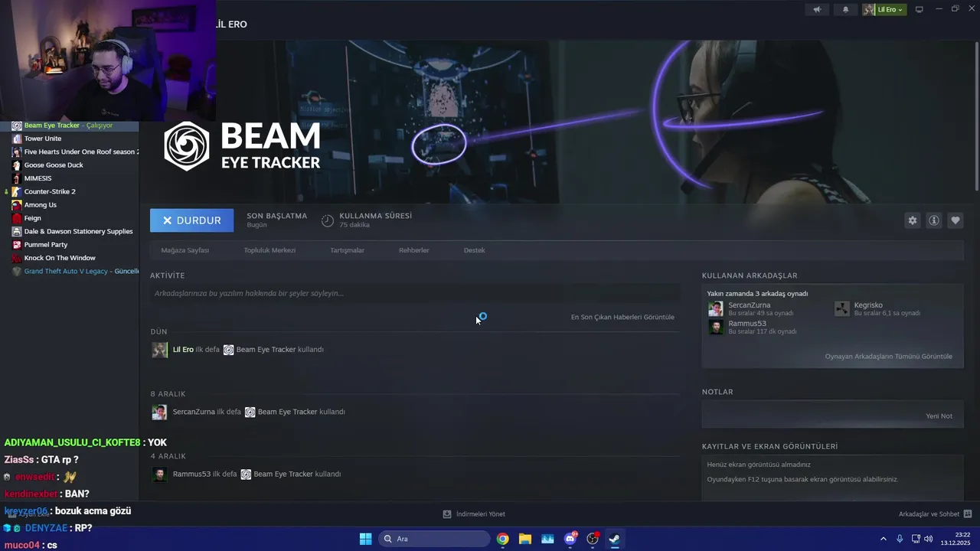
Task: Click the Goose Goose Duck game icon
Action: point(17,165)
